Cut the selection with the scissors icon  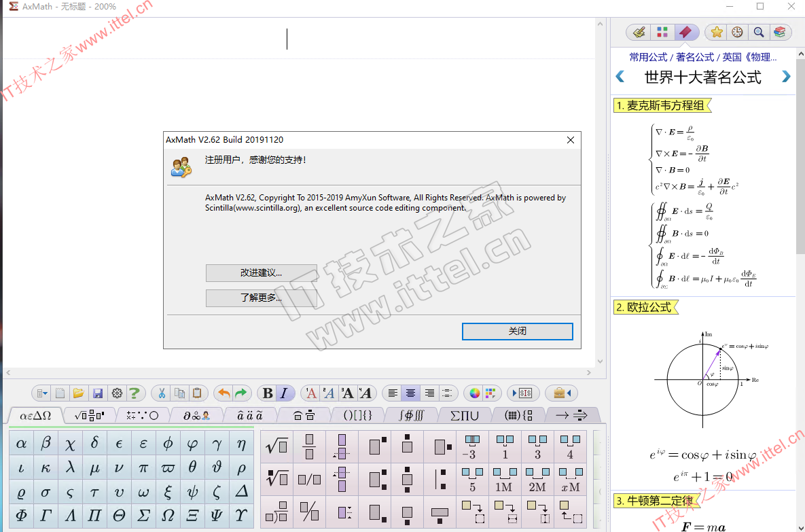click(x=162, y=393)
